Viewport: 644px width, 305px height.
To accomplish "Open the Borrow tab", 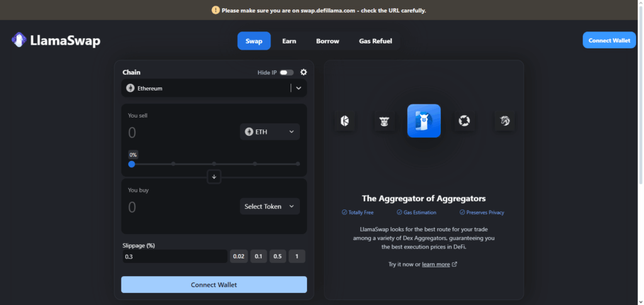I will pyautogui.click(x=328, y=41).
